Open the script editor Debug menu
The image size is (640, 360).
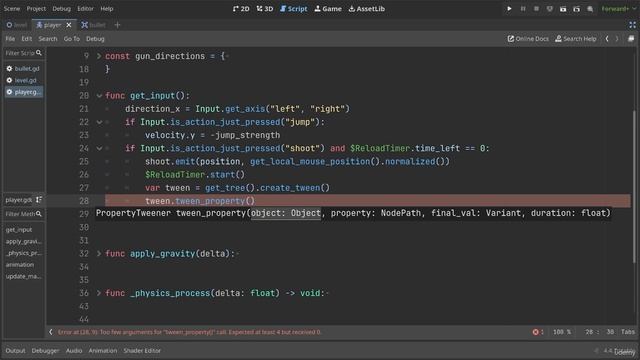[x=95, y=39]
